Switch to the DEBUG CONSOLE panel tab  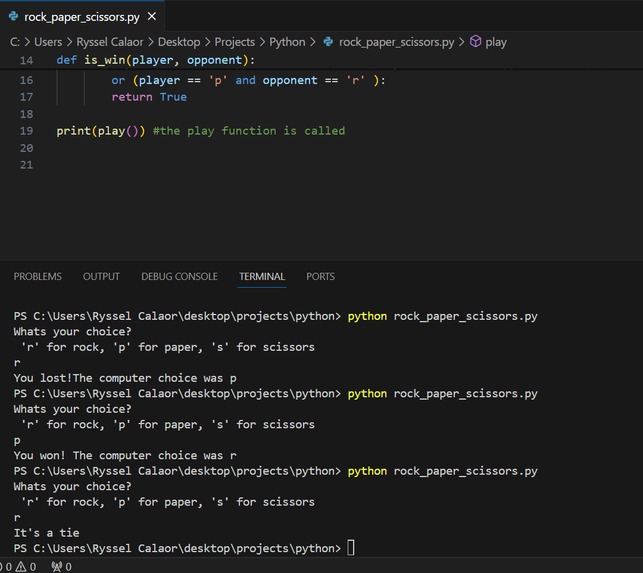[x=179, y=276]
